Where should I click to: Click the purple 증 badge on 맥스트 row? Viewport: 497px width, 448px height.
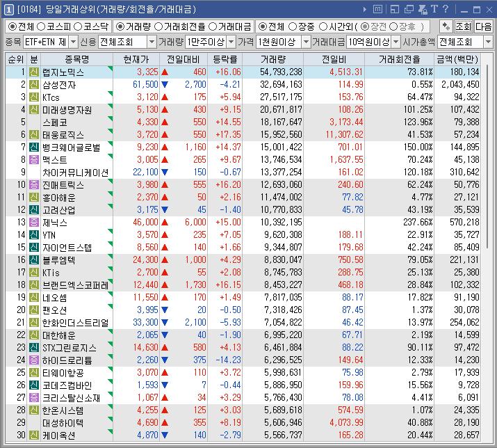point(34,159)
